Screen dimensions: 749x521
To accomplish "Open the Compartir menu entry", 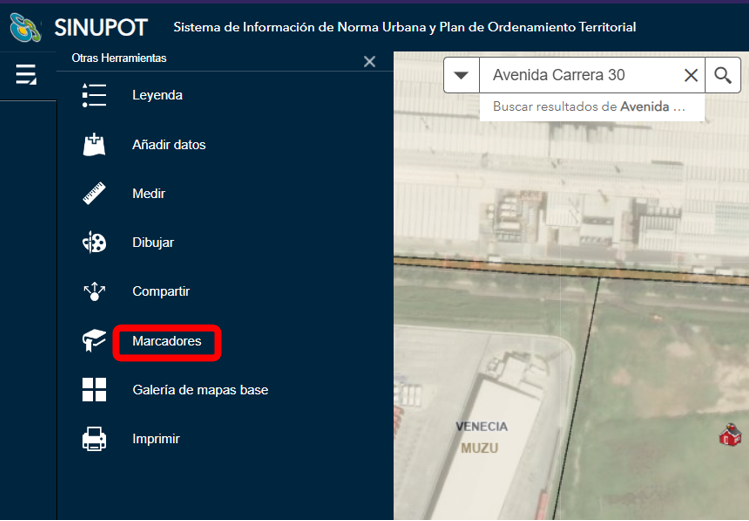I will (161, 291).
